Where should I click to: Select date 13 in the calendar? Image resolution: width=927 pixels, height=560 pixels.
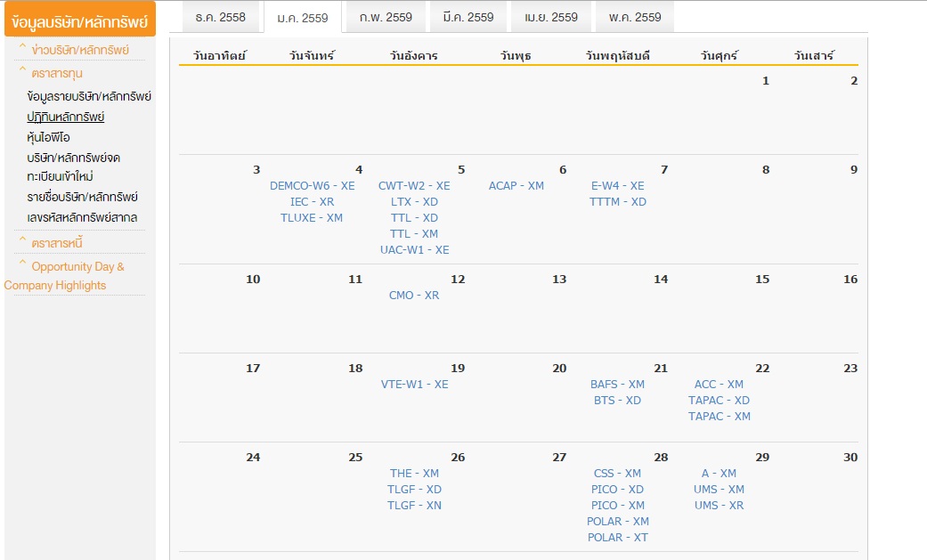pyautogui.click(x=559, y=280)
